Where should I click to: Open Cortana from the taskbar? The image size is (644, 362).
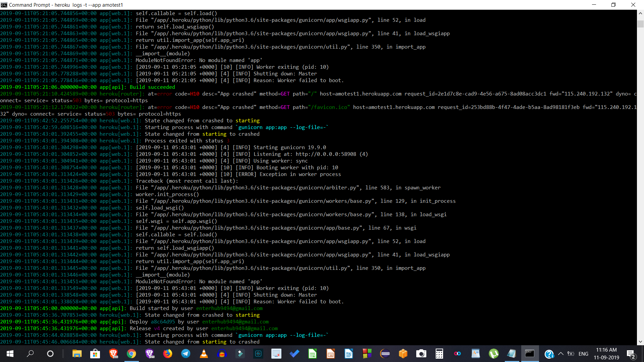point(50,354)
